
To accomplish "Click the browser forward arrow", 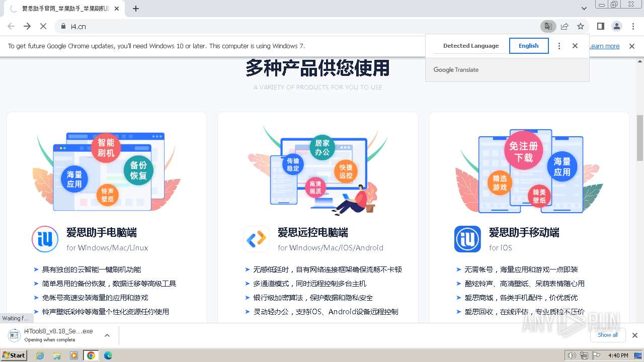I will click(x=27, y=26).
